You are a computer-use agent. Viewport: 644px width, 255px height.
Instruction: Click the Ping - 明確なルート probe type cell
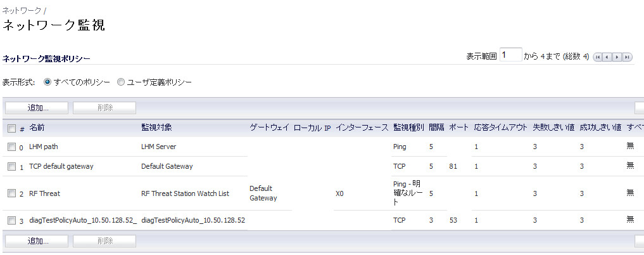tap(407, 193)
